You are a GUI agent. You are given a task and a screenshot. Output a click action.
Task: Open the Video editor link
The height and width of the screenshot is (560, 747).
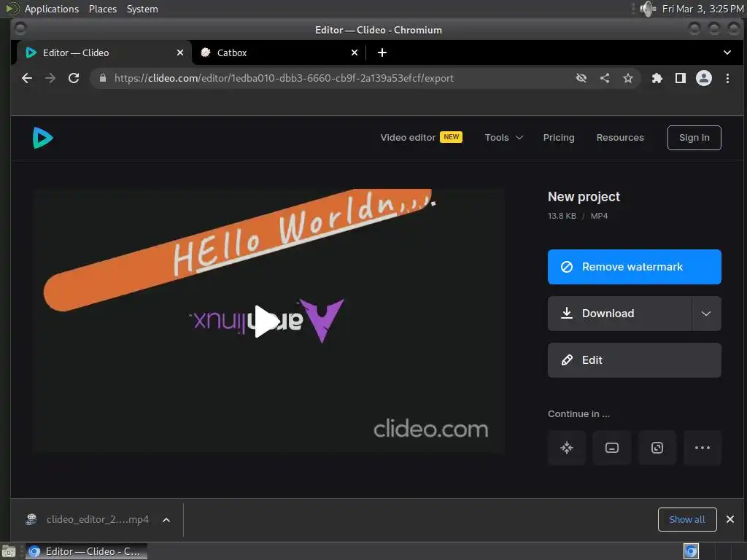click(x=421, y=138)
